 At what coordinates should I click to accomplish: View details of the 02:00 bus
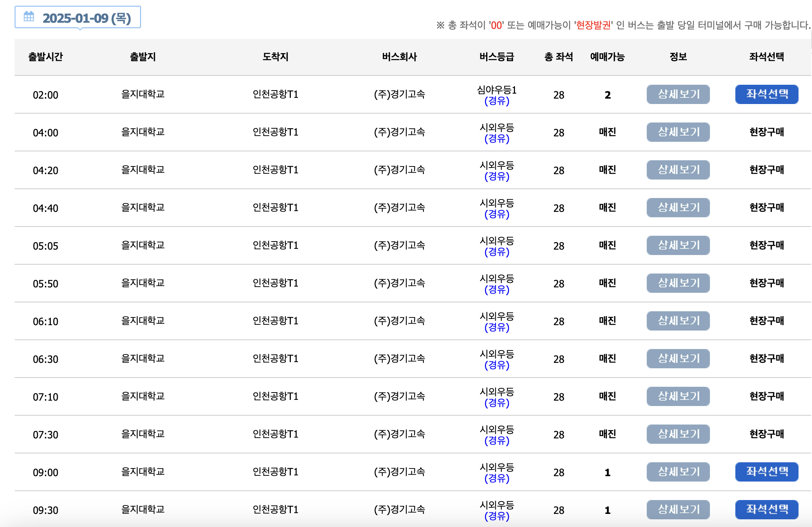(x=678, y=94)
